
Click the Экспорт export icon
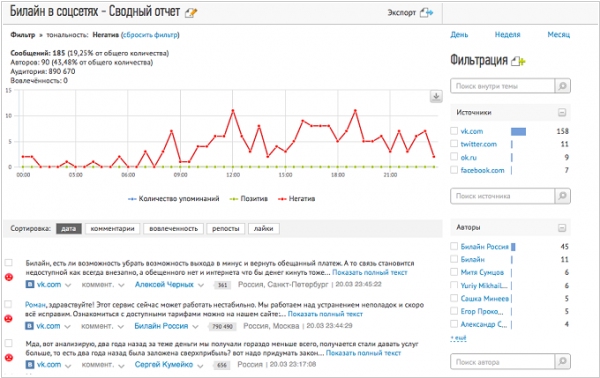pyautogui.click(x=426, y=13)
